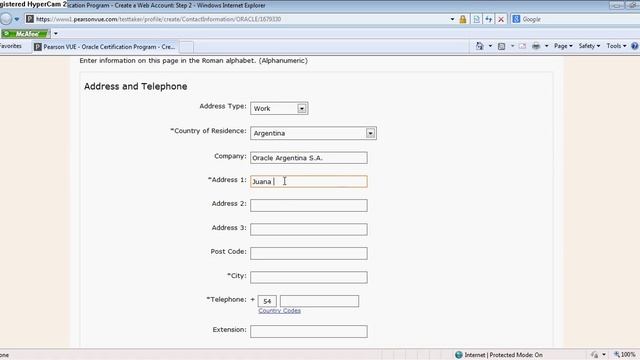Screen dimensions: 640x360
Task: Click the Home toolbar icon
Action: (x=480, y=46)
